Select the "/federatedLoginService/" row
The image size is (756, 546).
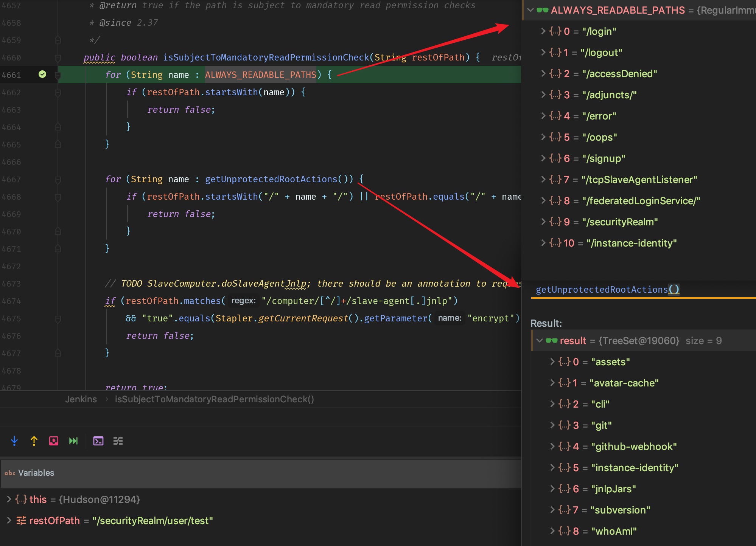639,200
